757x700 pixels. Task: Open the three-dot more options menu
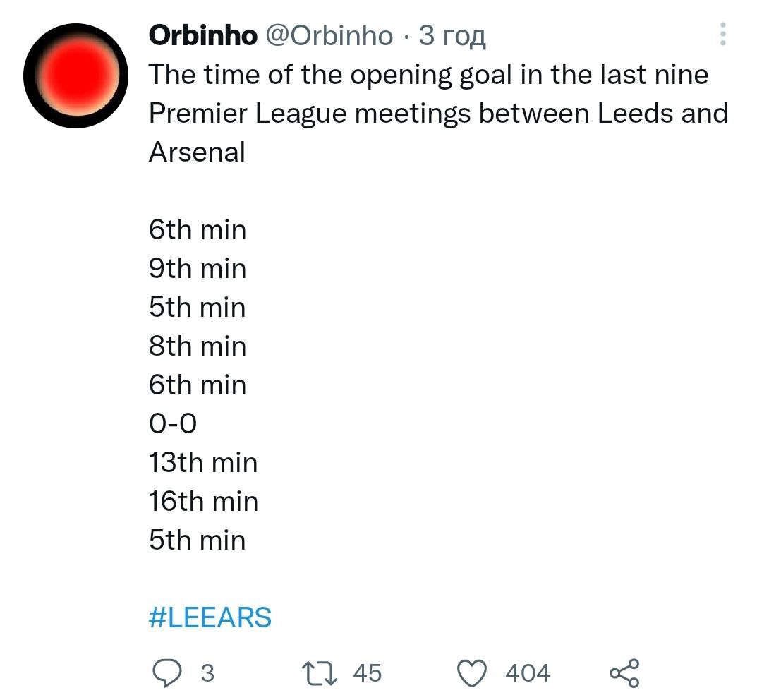pyautogui.click(x=723, y=34)
